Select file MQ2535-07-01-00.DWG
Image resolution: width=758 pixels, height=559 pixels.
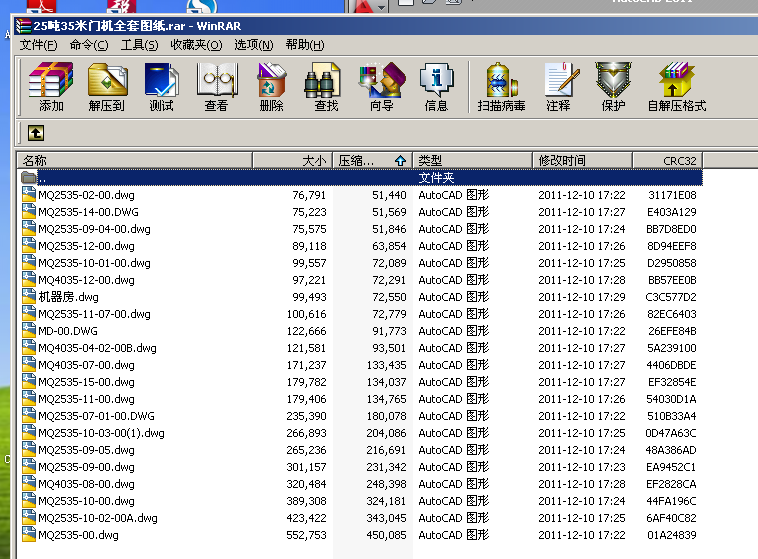(362, 415)
